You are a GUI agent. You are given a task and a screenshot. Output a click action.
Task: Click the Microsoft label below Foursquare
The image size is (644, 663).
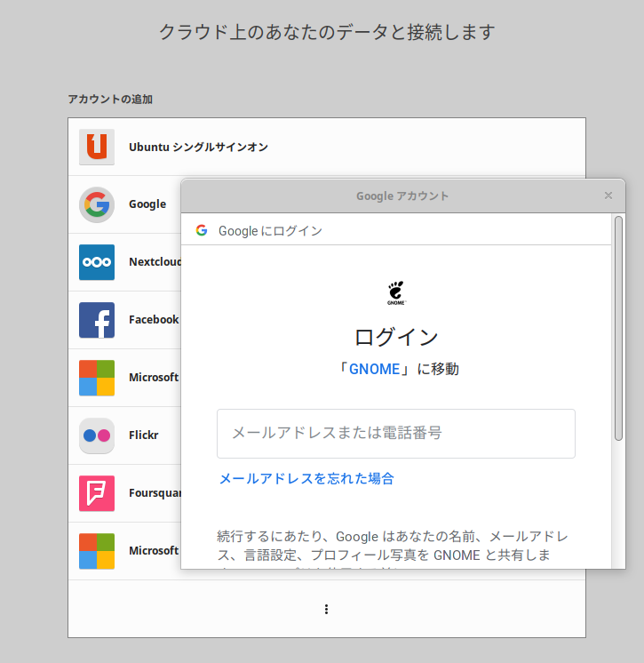point(154,551)
